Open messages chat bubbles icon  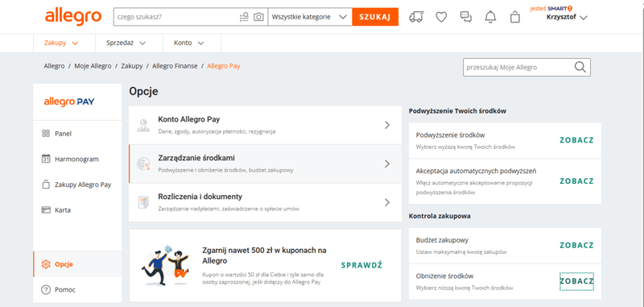coord(466,17)
